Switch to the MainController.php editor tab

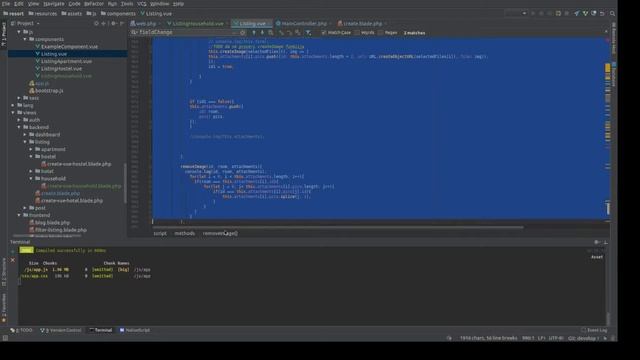tap(304, 24)
